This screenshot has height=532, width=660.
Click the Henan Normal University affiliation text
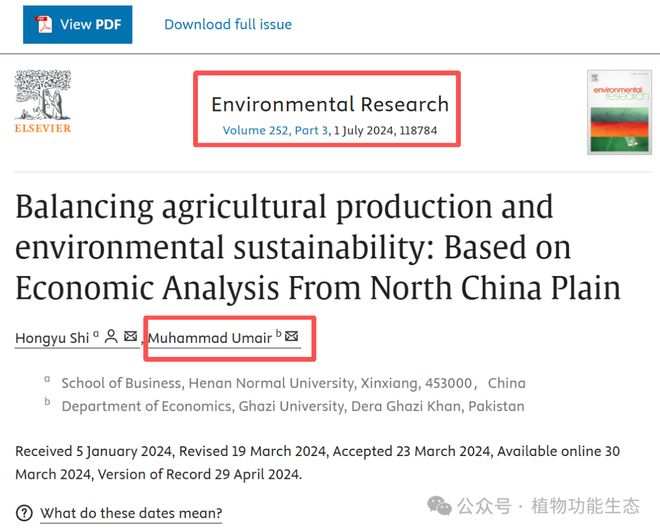[293, 383]
